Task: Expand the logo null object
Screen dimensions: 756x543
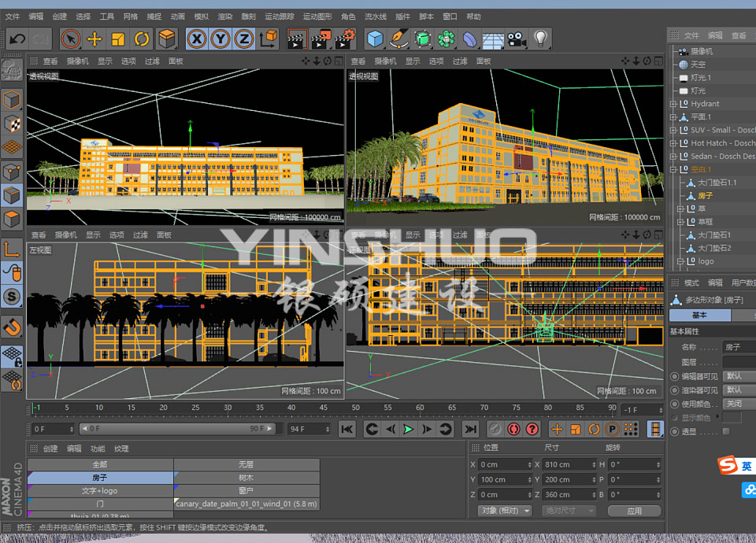Action: [x=680, y=261]
